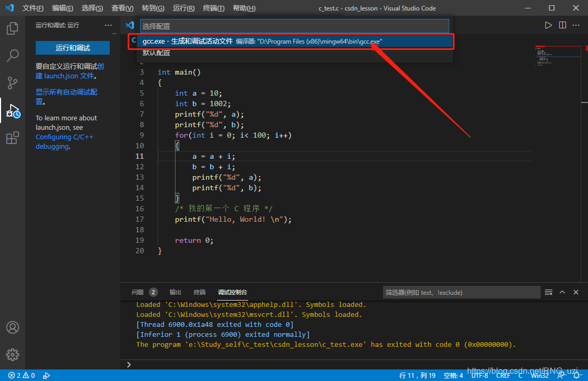Open Configuring C/C++ debugging link
This screenshot has height=381, width=588.
click(x=64, y=142)
